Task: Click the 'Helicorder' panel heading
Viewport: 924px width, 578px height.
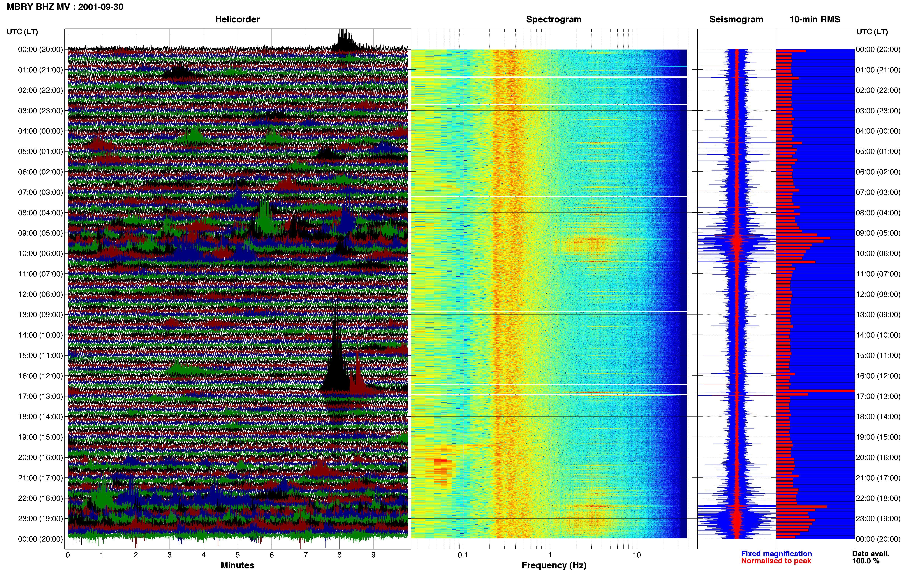Action: pos(237,20)
